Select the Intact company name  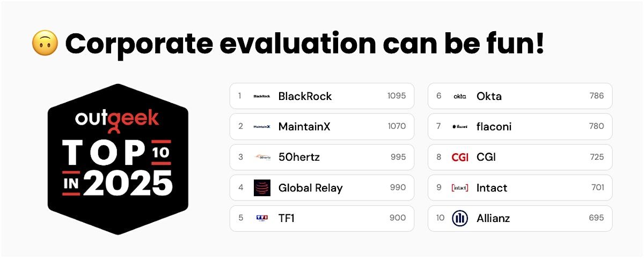pos(492,188)
